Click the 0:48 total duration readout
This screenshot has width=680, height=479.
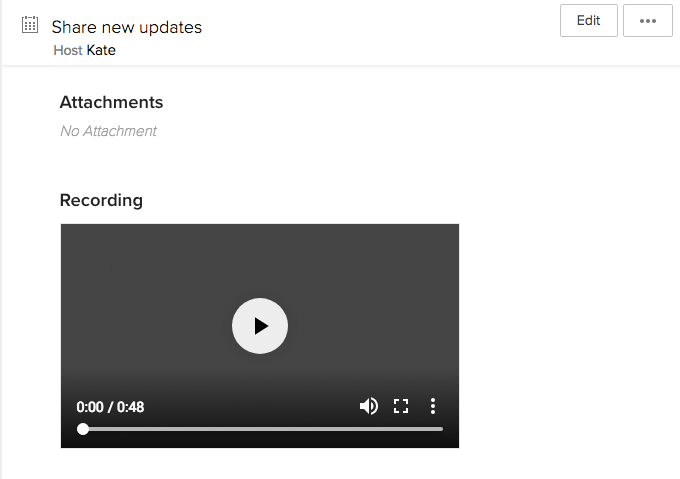pos(131,407)
